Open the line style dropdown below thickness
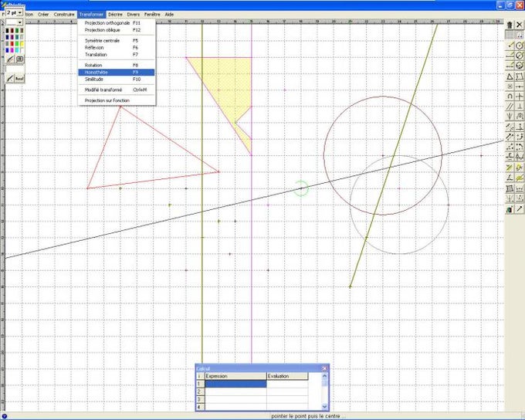The height and width of the screenshot is (420, 525). [20, 22]
